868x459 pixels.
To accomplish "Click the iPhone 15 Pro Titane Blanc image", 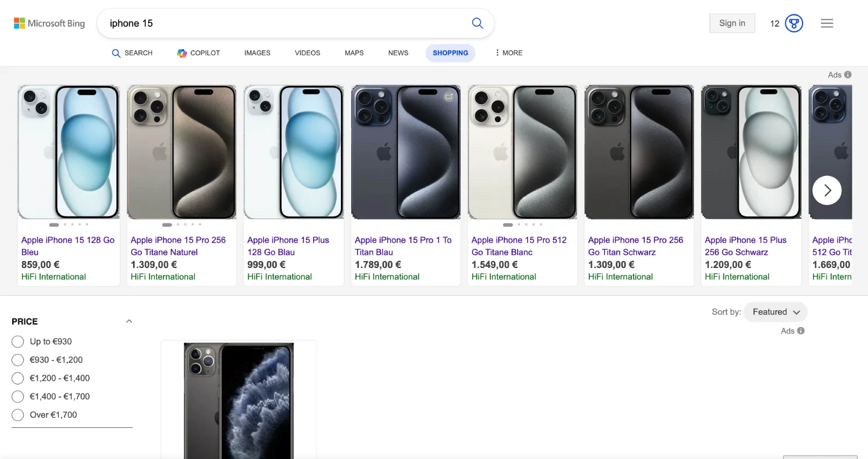I will click(x=522, y=152).
